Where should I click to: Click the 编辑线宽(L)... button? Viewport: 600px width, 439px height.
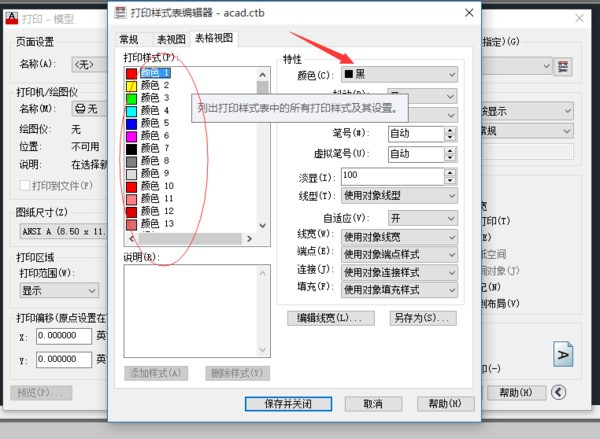point(331,318)
